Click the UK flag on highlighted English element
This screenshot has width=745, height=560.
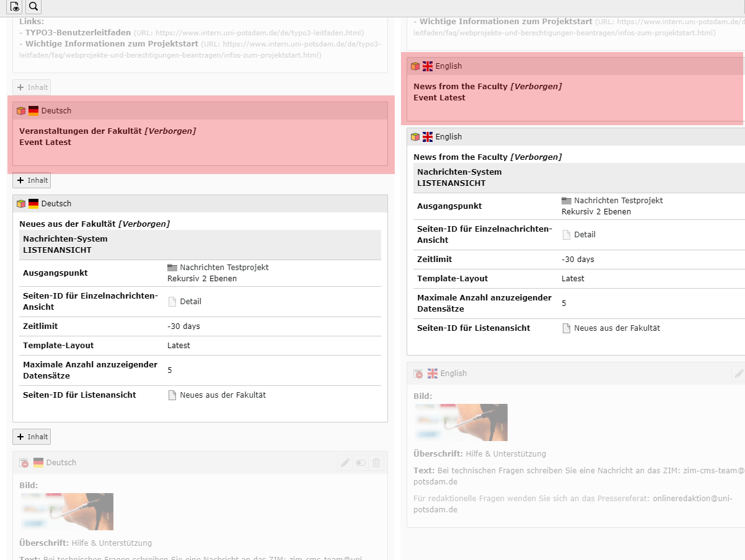point(428,66)
